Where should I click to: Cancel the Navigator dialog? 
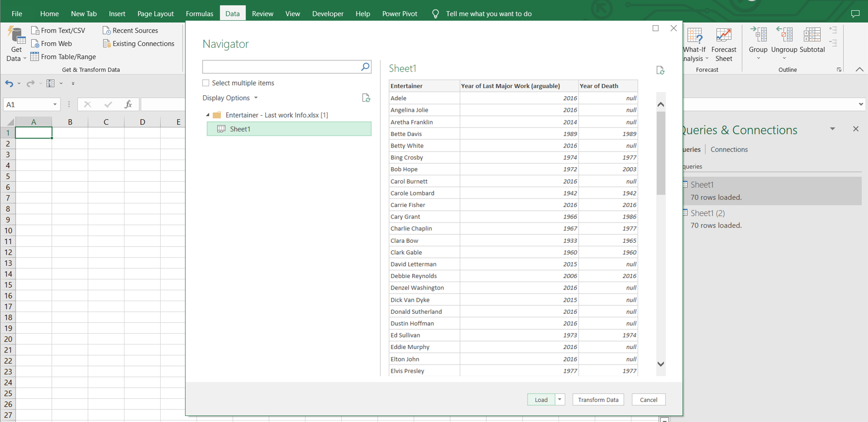(x=648, y=399)
